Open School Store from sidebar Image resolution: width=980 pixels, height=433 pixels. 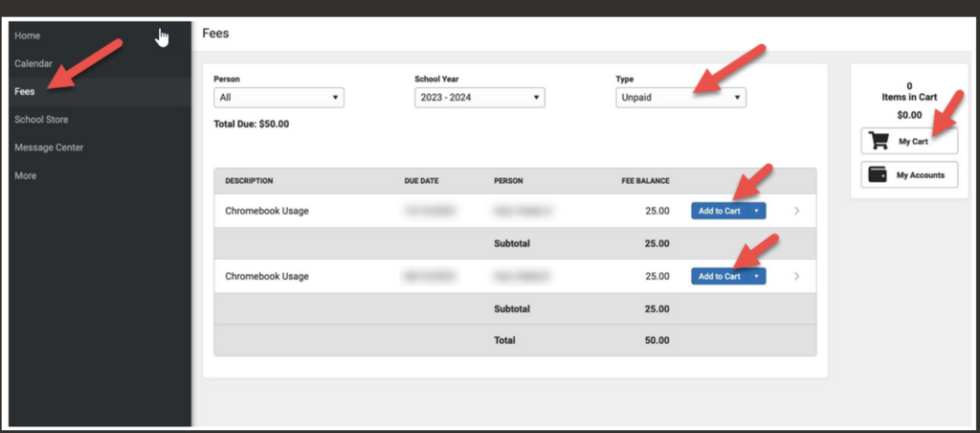coord(41,120)
